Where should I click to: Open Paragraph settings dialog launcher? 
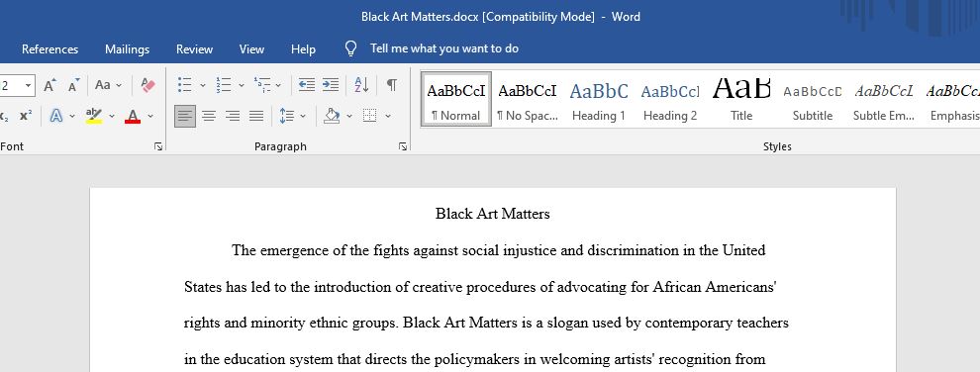(403, 146)
